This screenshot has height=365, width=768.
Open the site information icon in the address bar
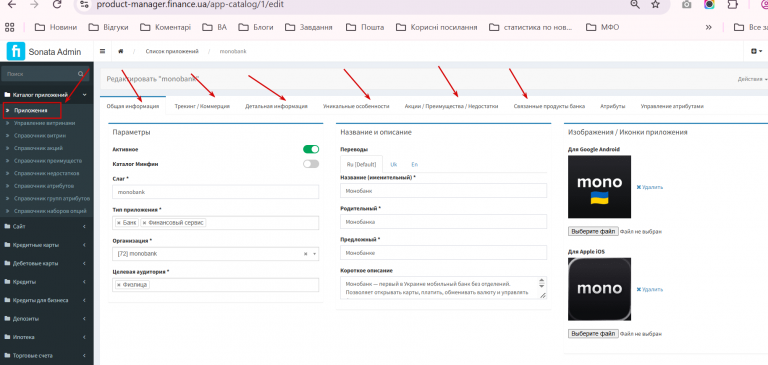pyautogui.click(x=85, y=4)
